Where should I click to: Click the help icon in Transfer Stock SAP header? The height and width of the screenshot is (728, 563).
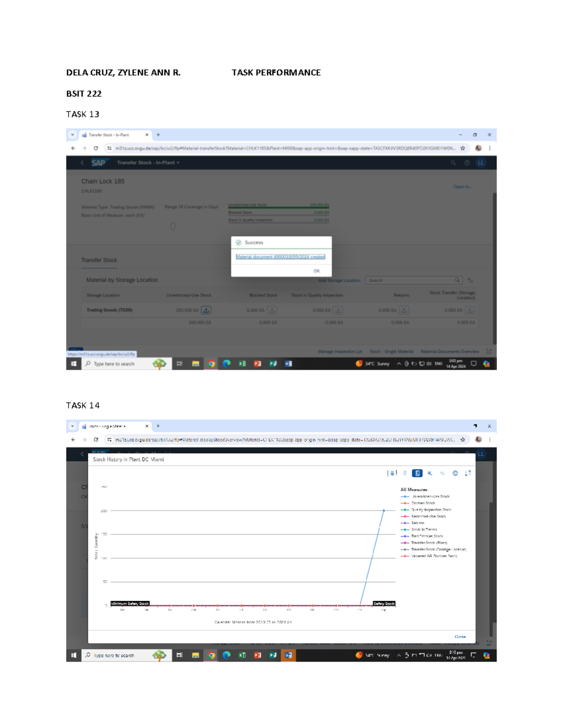[467, 163]
